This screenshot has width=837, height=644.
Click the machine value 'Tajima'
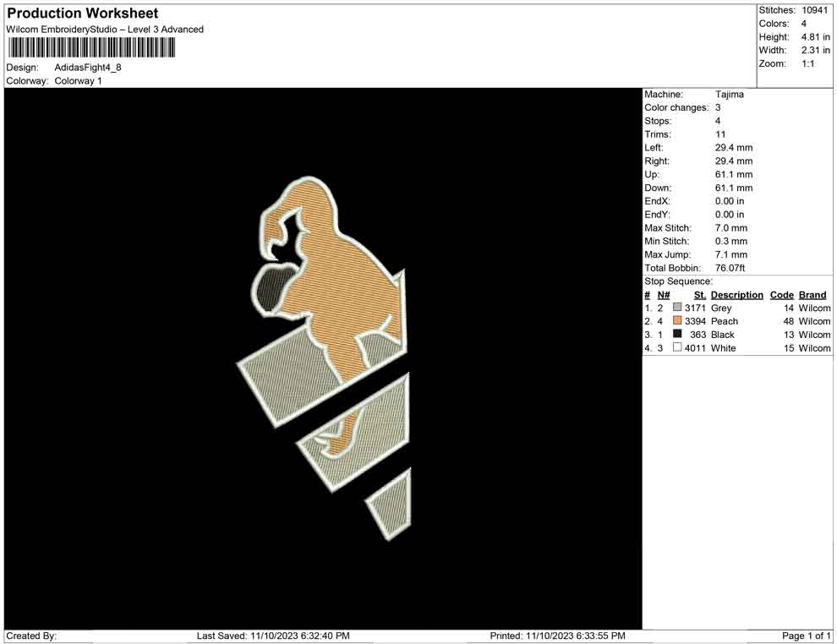point(729,95)
